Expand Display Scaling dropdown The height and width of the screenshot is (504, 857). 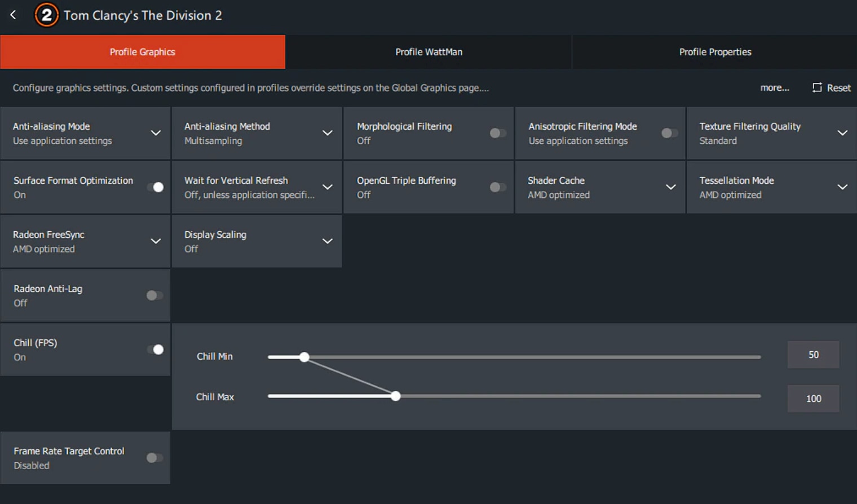[x=327, y=241]
